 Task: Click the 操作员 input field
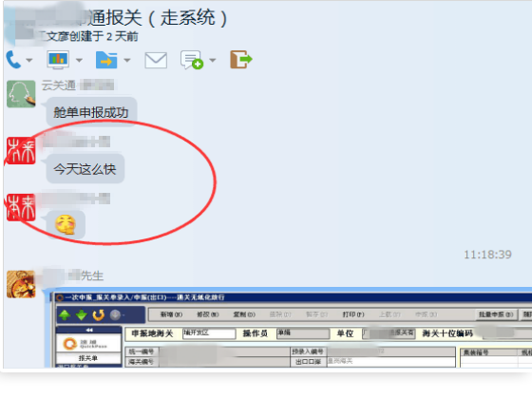(303, 333)
